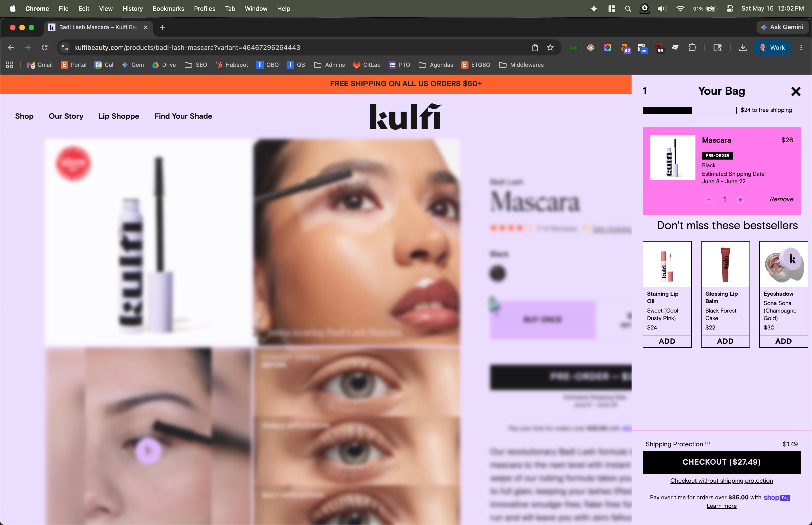Click the site information icon in address bar
The width and height of the screenshot is (812, 525).
coord(65,48)
